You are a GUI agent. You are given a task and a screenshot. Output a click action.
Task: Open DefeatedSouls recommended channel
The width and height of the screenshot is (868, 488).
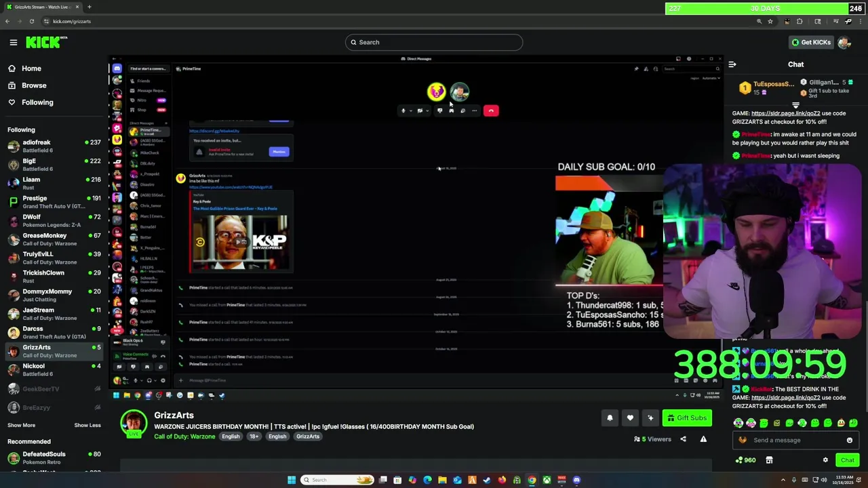click(x=54, y=457)
